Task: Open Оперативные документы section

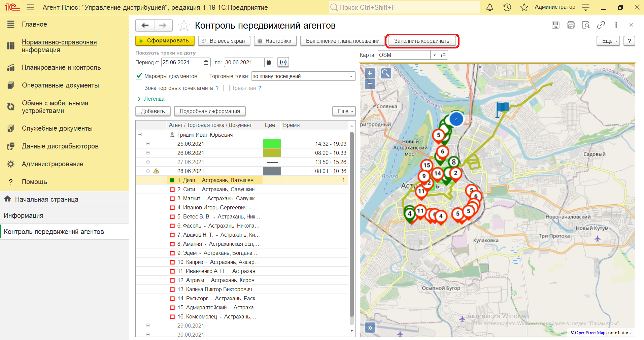Action: click(60, 85)
